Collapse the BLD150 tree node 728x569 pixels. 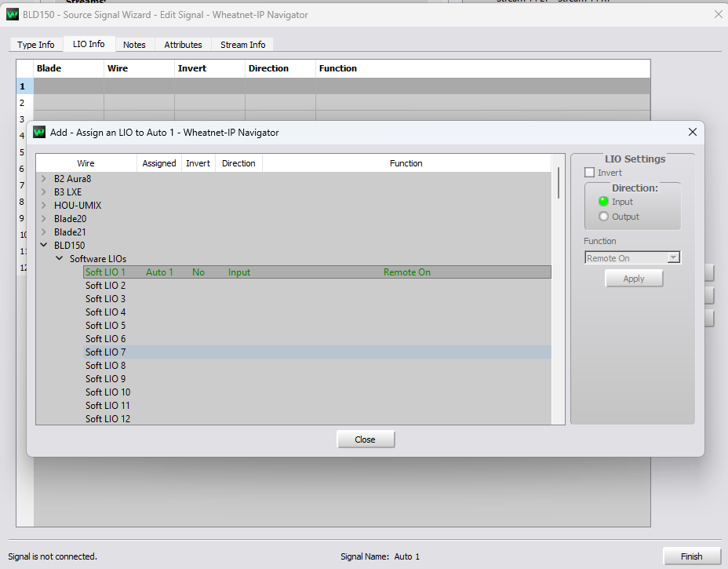pos(44,245)
